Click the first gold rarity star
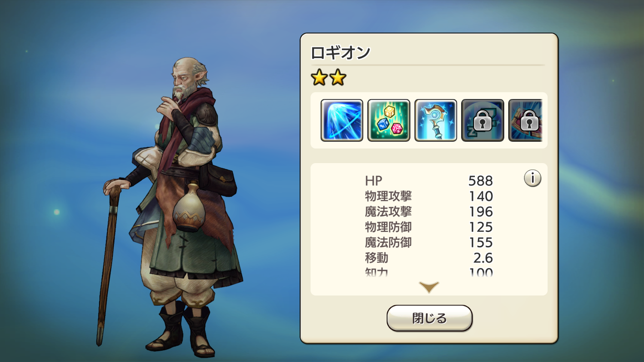Image resolution: width=644 pixels, height=362 pixels. click(319, 78)
